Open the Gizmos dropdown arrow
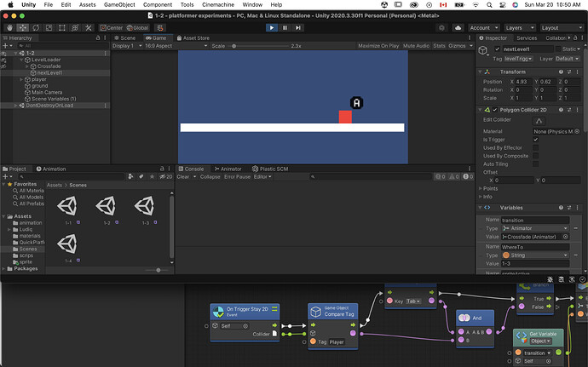 (x=471, y=46)
